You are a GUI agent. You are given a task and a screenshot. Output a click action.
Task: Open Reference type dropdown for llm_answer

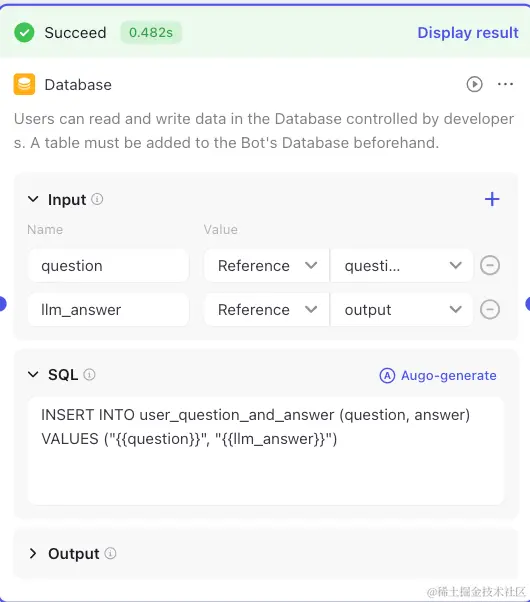[267, 310]
